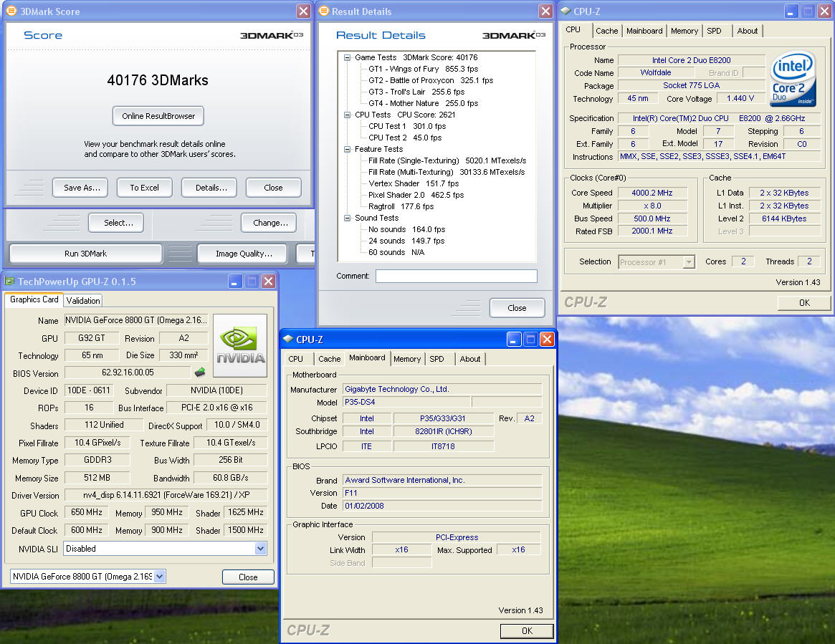Click Close in 3DMark Score window
835x644 pixels.
273,188
